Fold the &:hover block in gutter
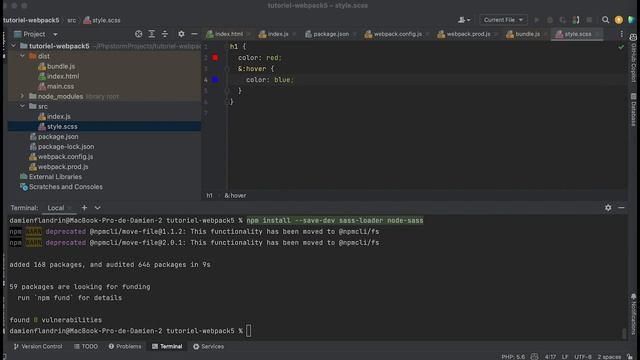The height and width of the screenshot is (360, 640). (x=227, y=69)
